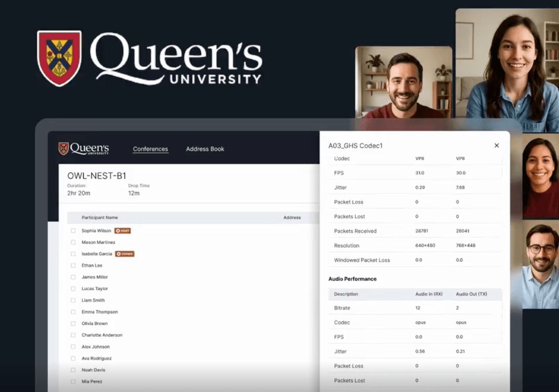Select the participant name Alex Johnson

coord(96,346)
